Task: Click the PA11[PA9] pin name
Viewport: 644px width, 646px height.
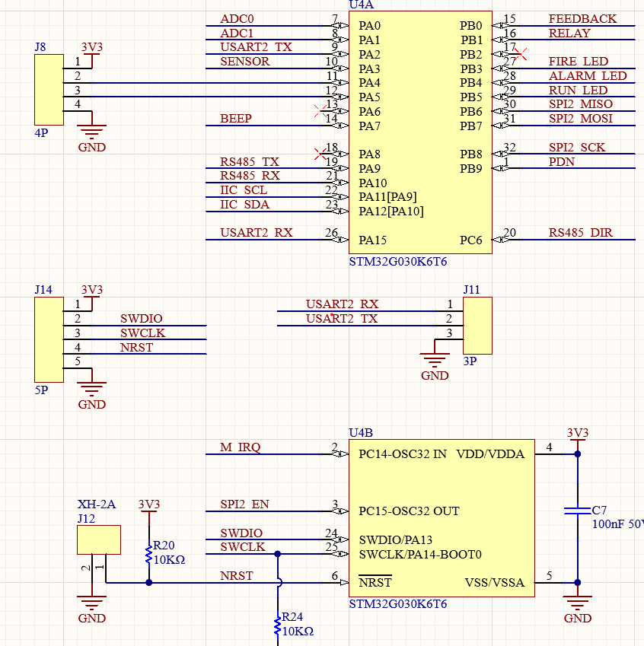Action: (387, 197)
